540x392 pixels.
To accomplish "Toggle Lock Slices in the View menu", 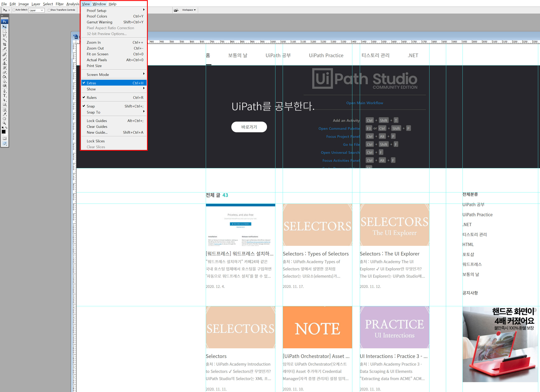I will click(114, 141).
